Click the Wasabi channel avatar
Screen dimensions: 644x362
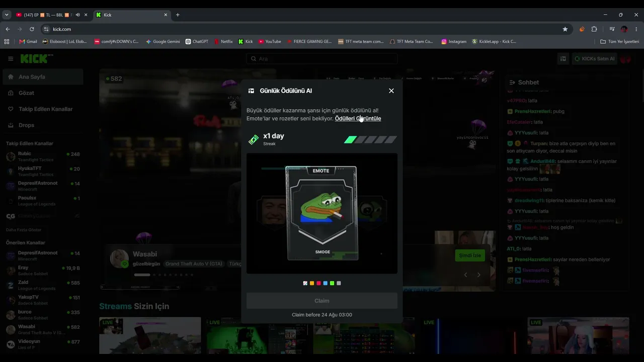click(119, 258)
